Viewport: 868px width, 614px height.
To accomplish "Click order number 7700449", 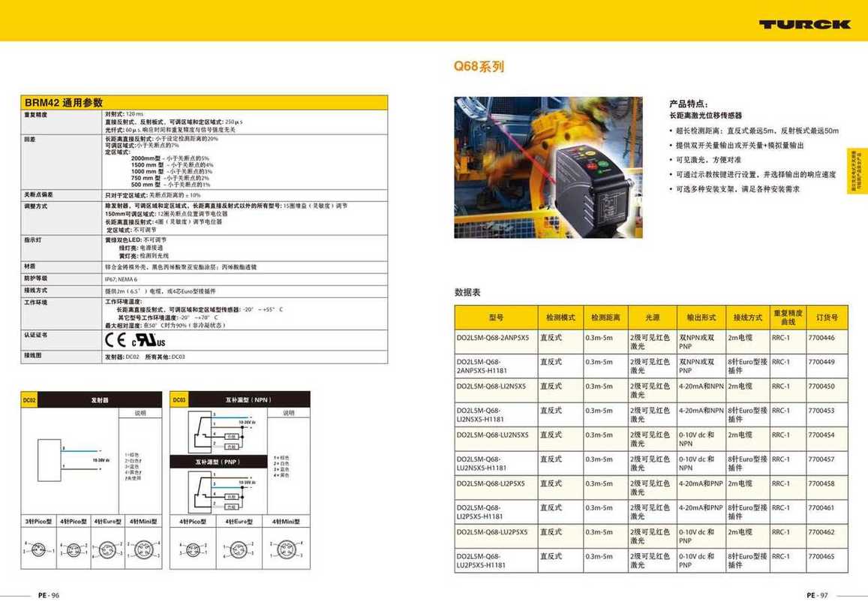I will coord(821,362).
